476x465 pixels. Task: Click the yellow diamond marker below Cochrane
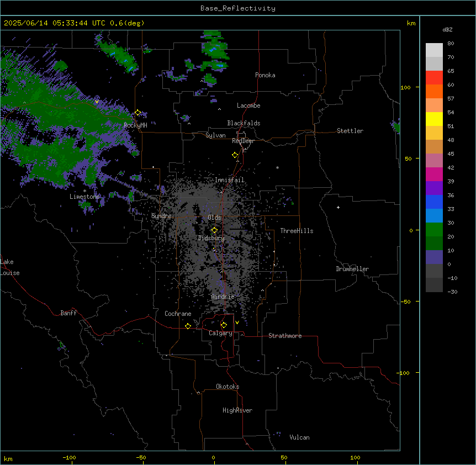[188, 326]
